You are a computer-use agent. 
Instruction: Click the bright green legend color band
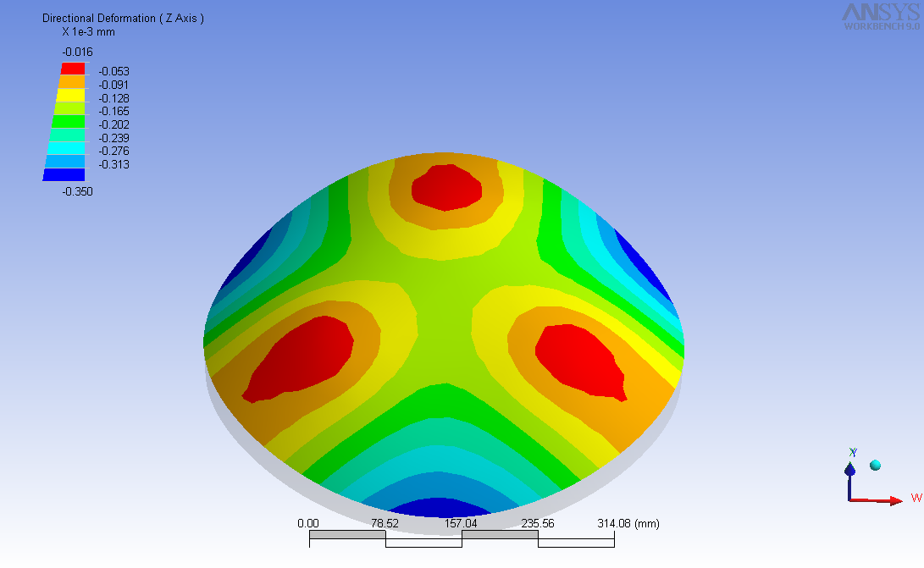point(69,121)
